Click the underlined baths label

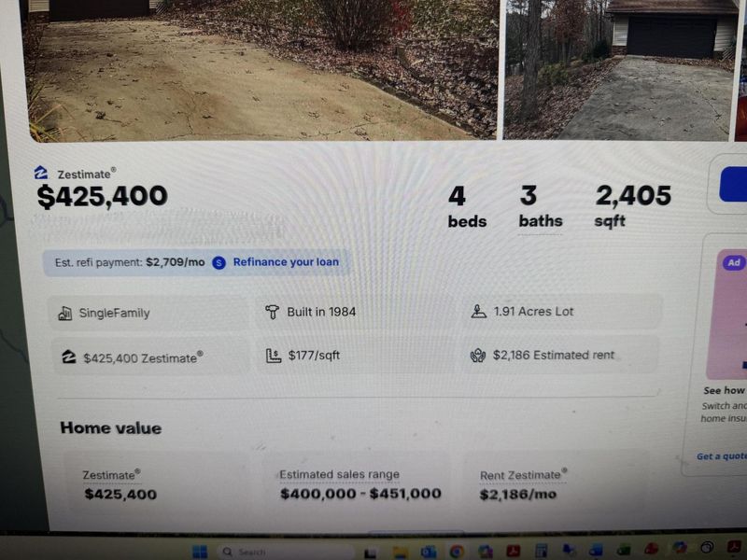[541, 221]
